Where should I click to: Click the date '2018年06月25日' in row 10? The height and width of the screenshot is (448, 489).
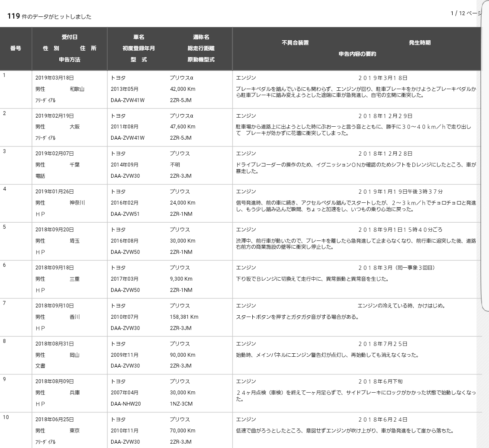[55, 419]
